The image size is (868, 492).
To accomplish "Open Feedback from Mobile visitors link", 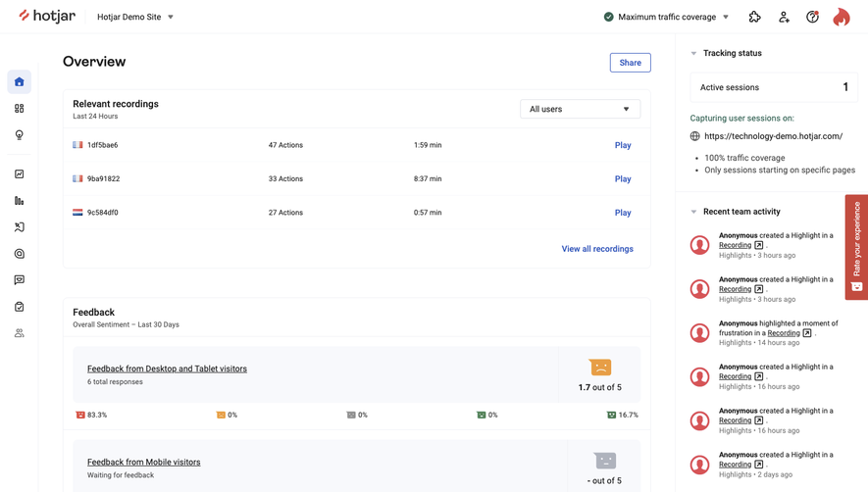I will point(143,463).
